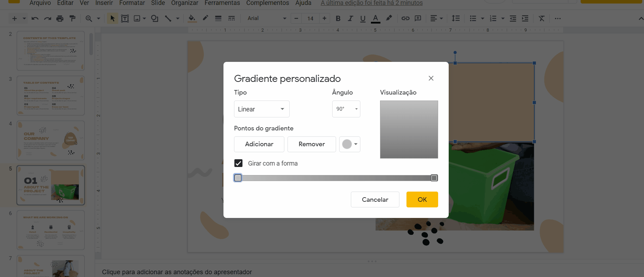Click the font size field showing 14
Viewport: 644px width, 277px height.
[310, 18]
